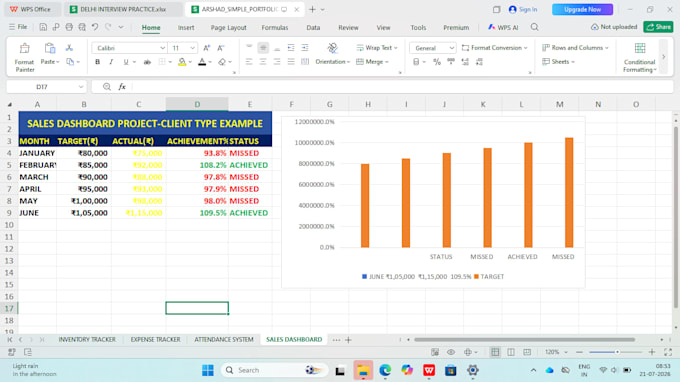Open the Insert ribbon tab
680x382 pixels.
point(186,27)
